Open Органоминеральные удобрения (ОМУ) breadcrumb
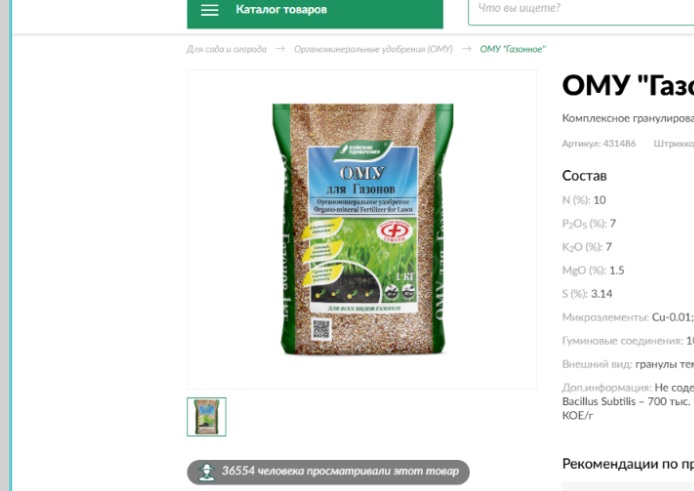694x491 pixels. coord(374,49)
